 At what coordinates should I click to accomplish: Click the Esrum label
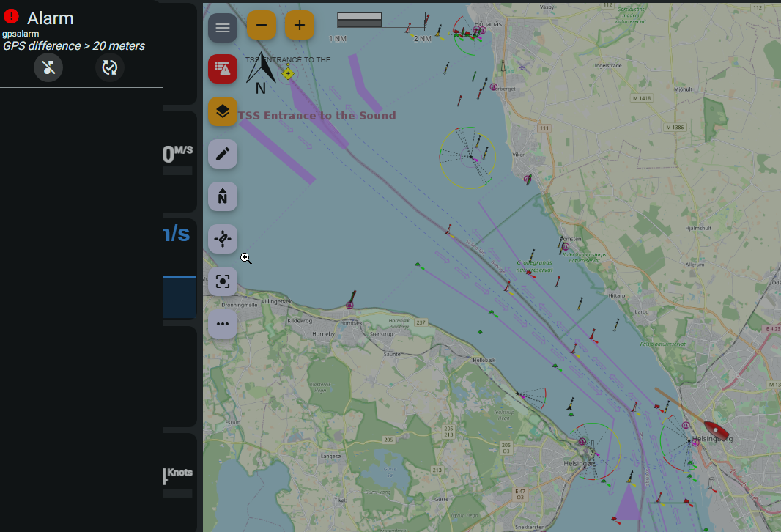click(232, 422)
